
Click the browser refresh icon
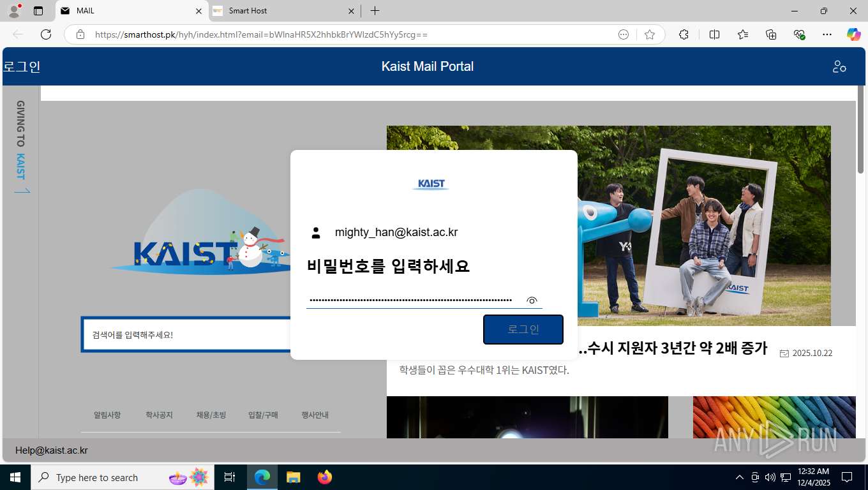click(46, 34)
